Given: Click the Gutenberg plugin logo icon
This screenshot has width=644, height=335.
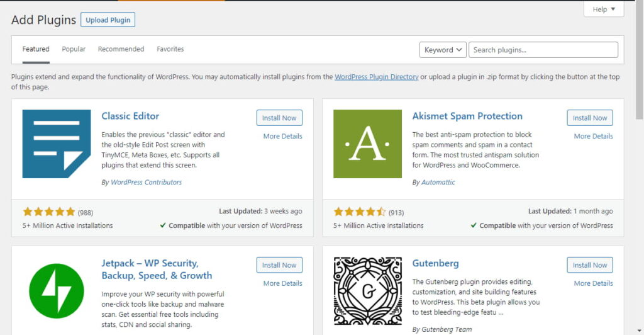Looking at the screenshot, I should (x=367, y=291).
